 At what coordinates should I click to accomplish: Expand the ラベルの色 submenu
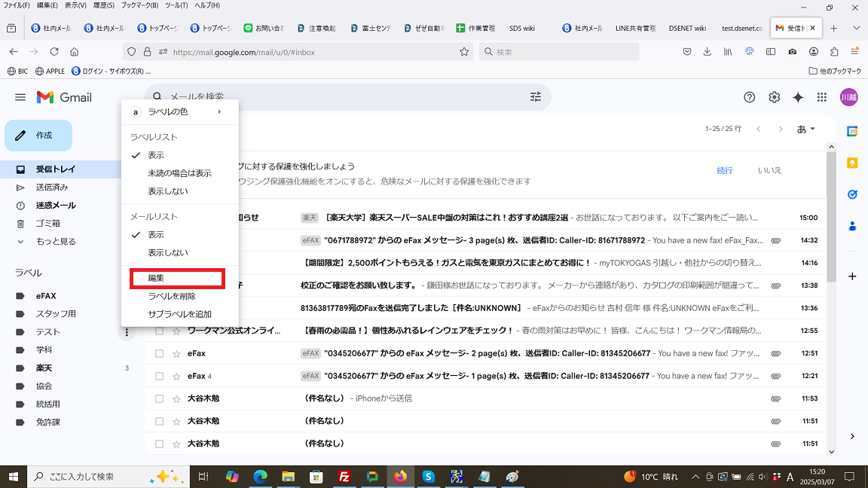[179, 112]
